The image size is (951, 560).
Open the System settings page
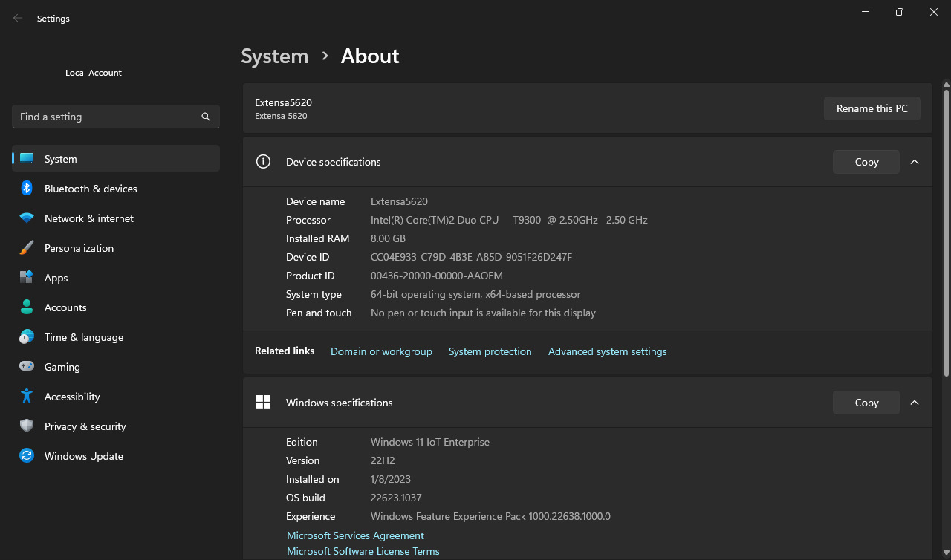click(116, 158)
